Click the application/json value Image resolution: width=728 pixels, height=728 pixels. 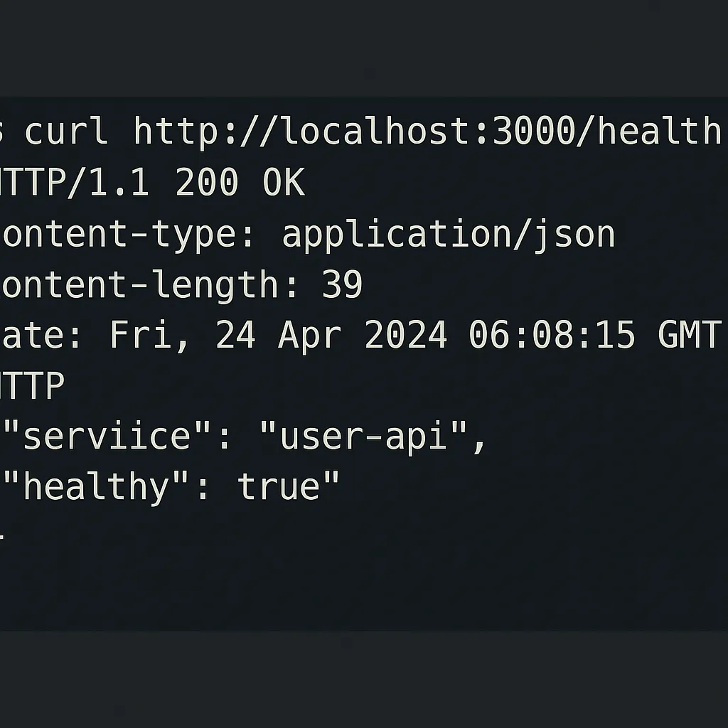tap(449, 235)
